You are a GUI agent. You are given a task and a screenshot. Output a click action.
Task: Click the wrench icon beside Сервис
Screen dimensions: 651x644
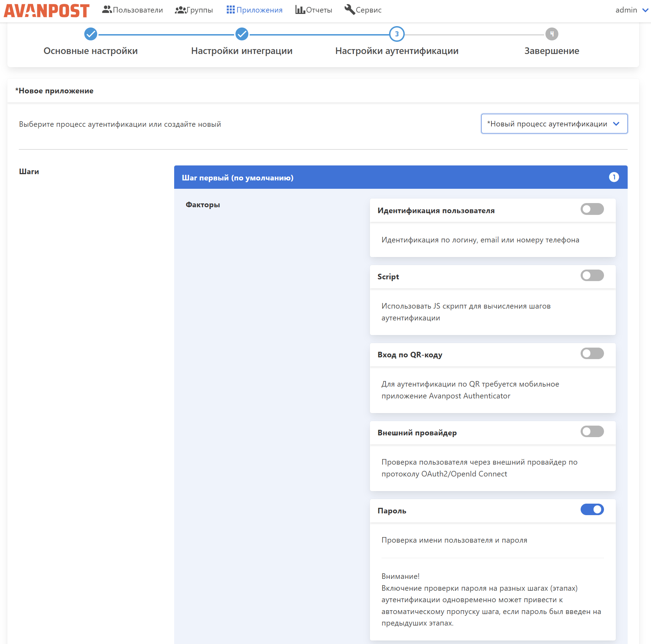(x=349, y=10)
